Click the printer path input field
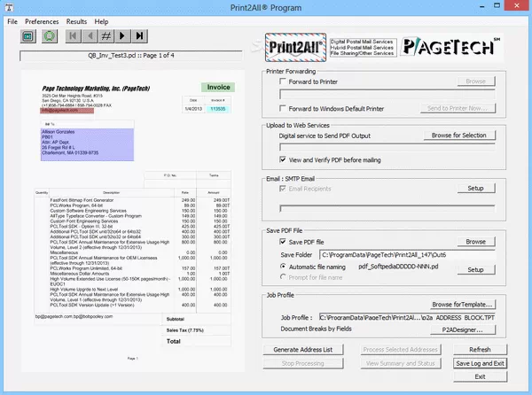This screenshot has width=532, height=395. (387, 95)
